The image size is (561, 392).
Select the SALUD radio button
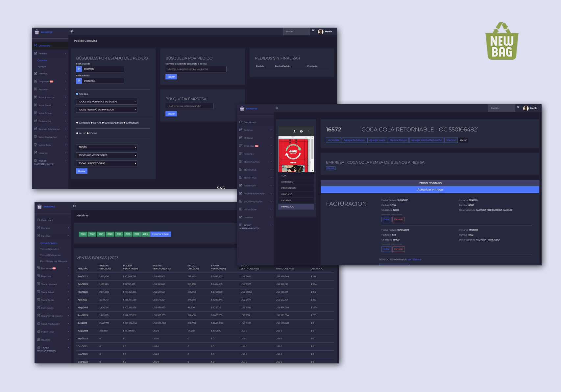(77, 133)
